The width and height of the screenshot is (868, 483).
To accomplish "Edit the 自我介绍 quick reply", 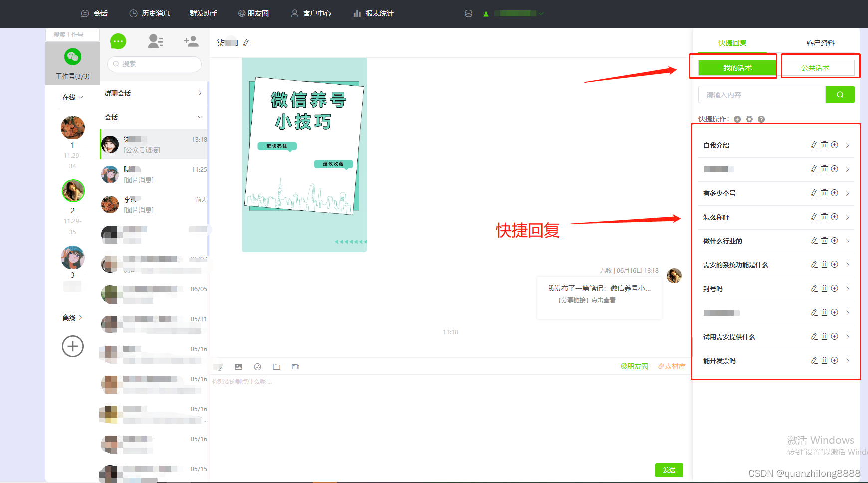I will (x=814, y=145).
